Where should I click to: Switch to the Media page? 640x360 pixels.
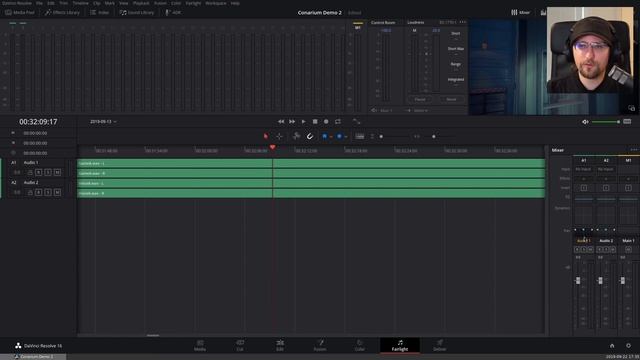coord(200,345)
